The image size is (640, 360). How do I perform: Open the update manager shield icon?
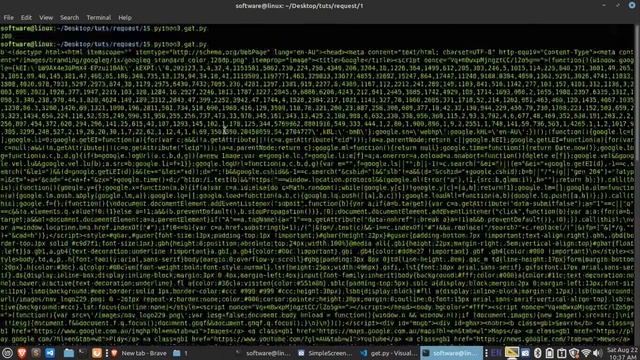574,353
